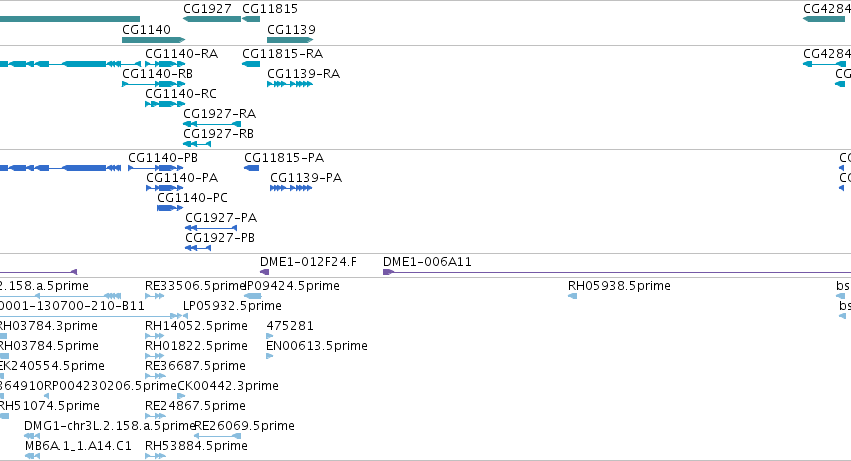Click the CG1927-PA protein feature

211,228
